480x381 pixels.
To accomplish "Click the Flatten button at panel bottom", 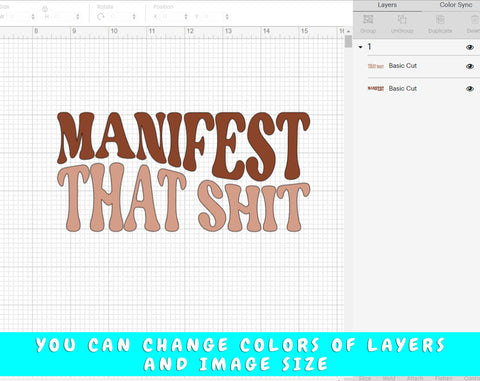I will tap(443, 379).
